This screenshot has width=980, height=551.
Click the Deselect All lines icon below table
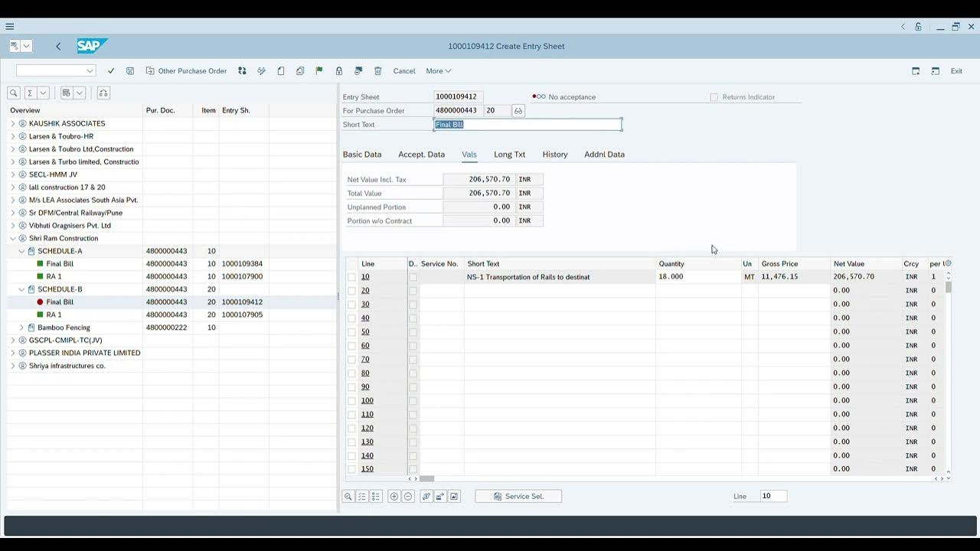(376, 496)
